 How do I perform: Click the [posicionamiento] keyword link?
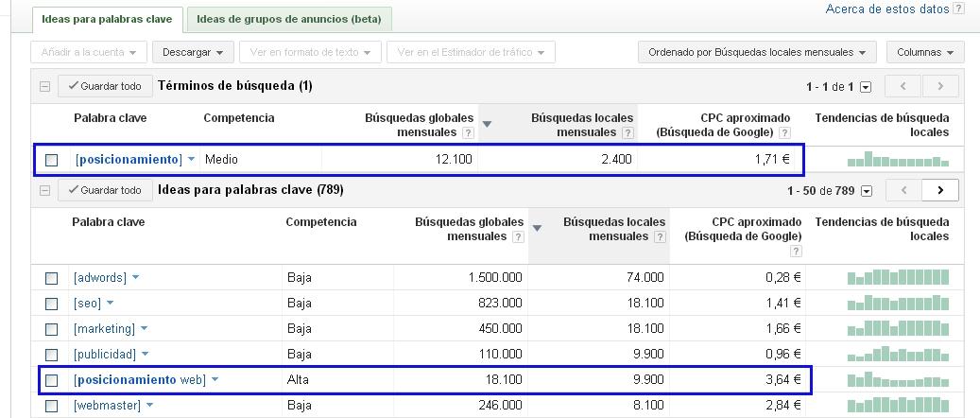(x=129, y=160)
